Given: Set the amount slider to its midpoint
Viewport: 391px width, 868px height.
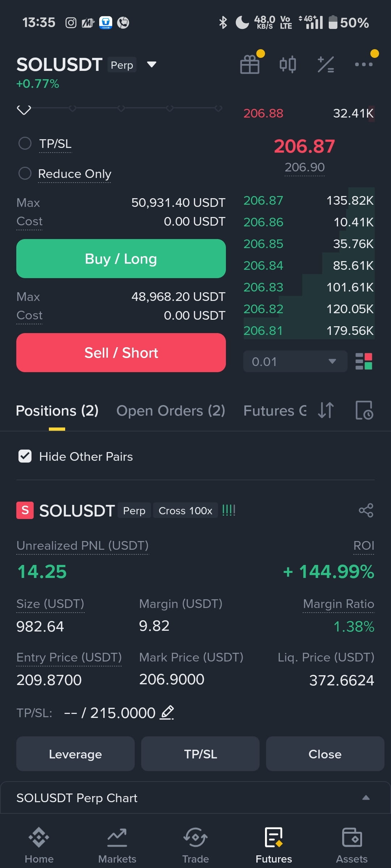Looking at the screenshot, I should (x=121, y=108).
